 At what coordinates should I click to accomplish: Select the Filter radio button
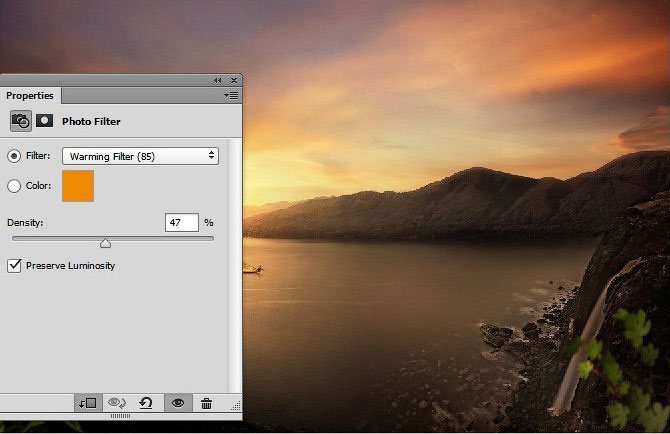coord(14,156)
